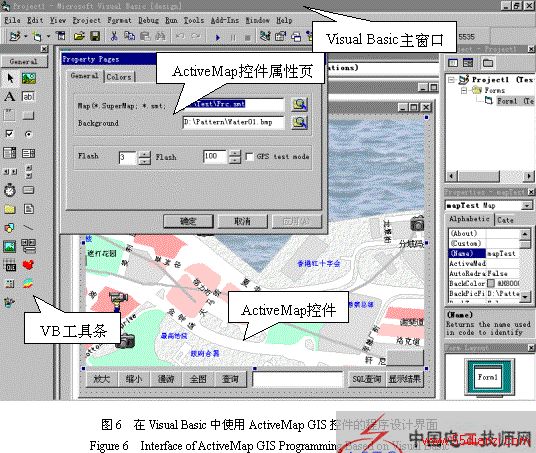Select the Line tool in toolbox
The width and height of the screenshot is (536, 453).
tap(28, 228)
